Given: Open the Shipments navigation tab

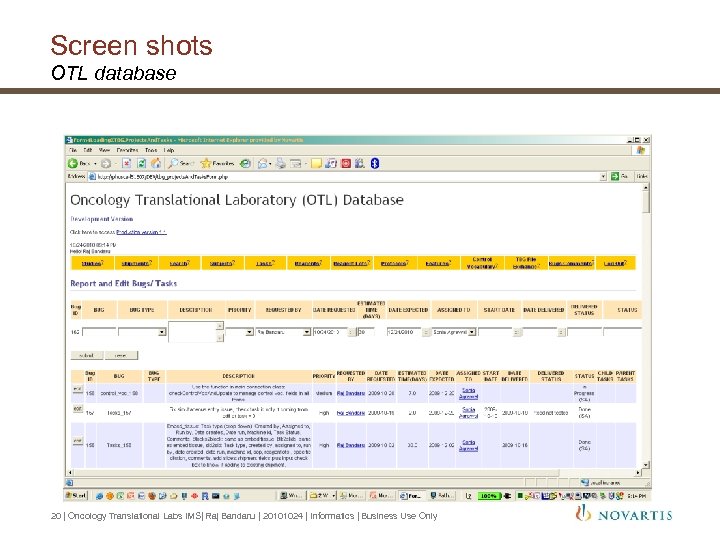Looking at the screenshot, I should pyautogui.click(x=136, y=263).
